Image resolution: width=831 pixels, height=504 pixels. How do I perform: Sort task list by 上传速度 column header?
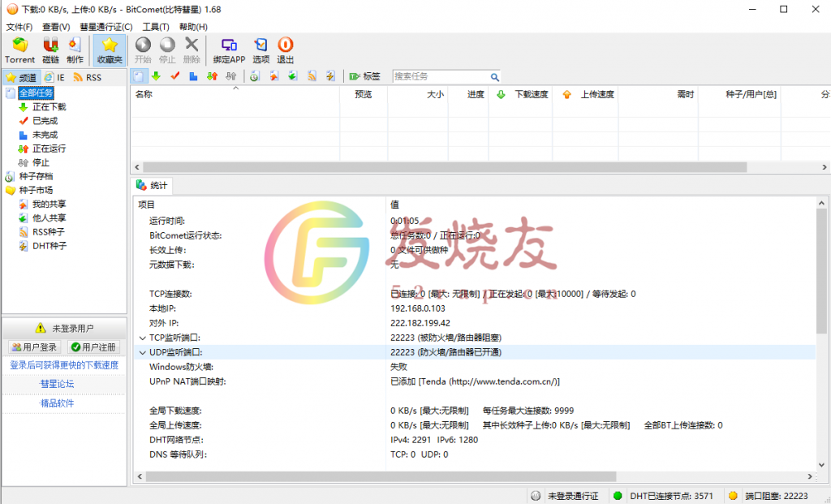point(586,94)
